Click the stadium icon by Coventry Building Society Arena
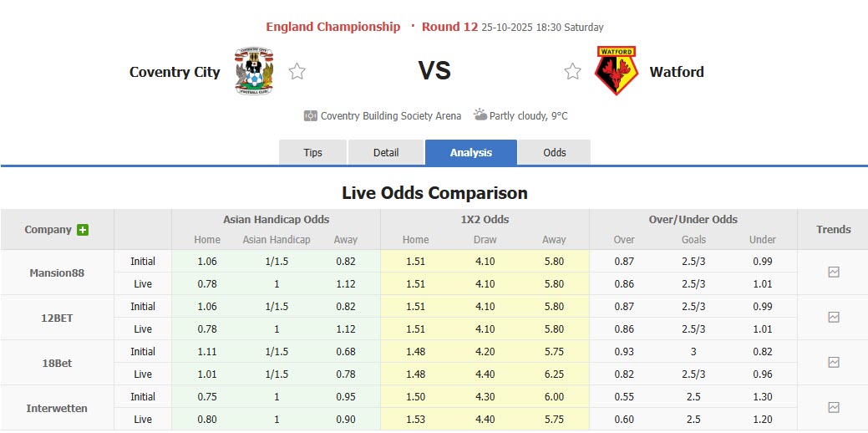Image resolution: width=868 pixels, height=433 pixels. [x=311, y=116]
